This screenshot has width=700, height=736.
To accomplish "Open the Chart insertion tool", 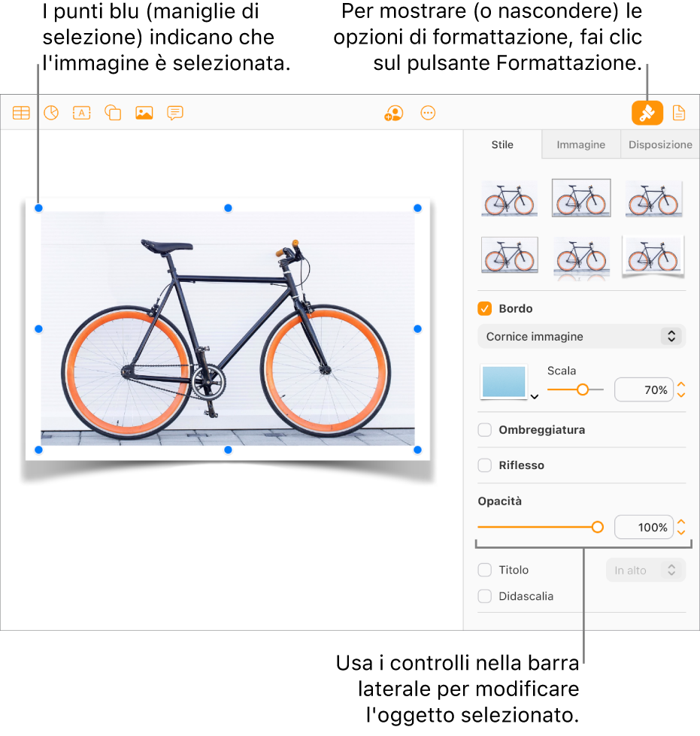I will click(x=51, y=113).
